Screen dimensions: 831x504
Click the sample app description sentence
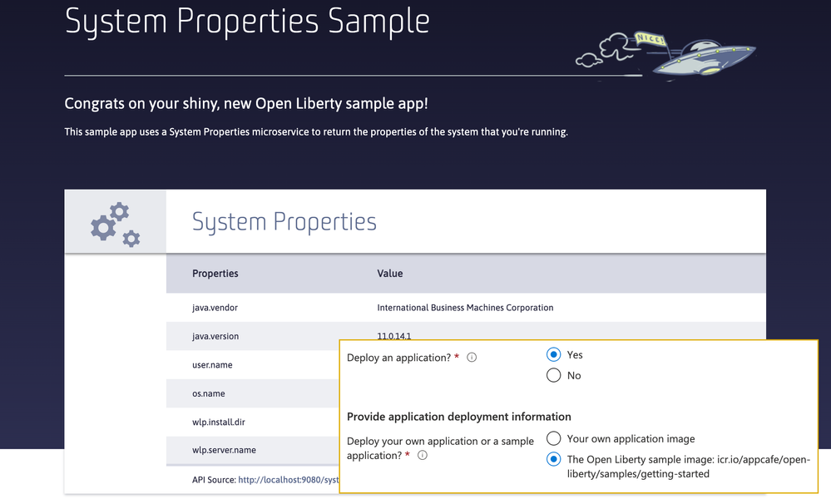tap(316, 132)
